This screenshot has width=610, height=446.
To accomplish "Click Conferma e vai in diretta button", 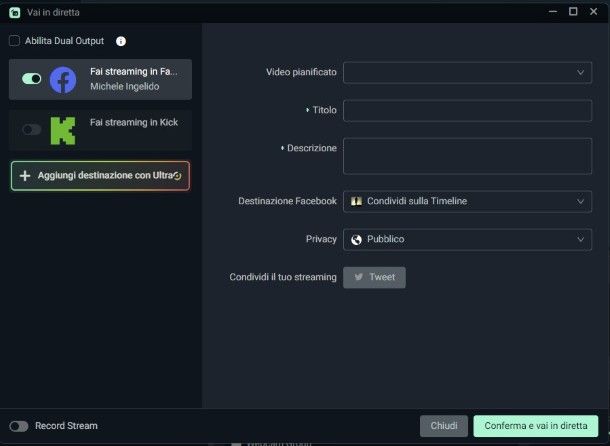I will [x=536, y=426].
